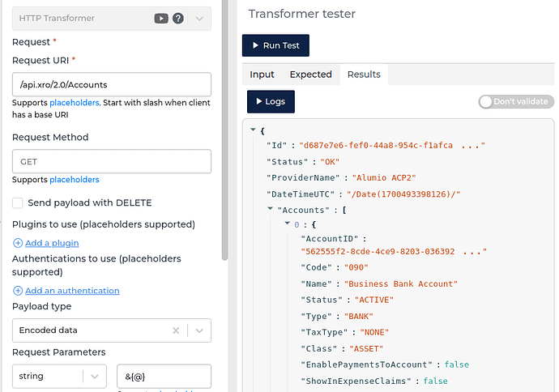Enable Send payload with DELETE checkbox
The image size is (559, 392).
18,202
